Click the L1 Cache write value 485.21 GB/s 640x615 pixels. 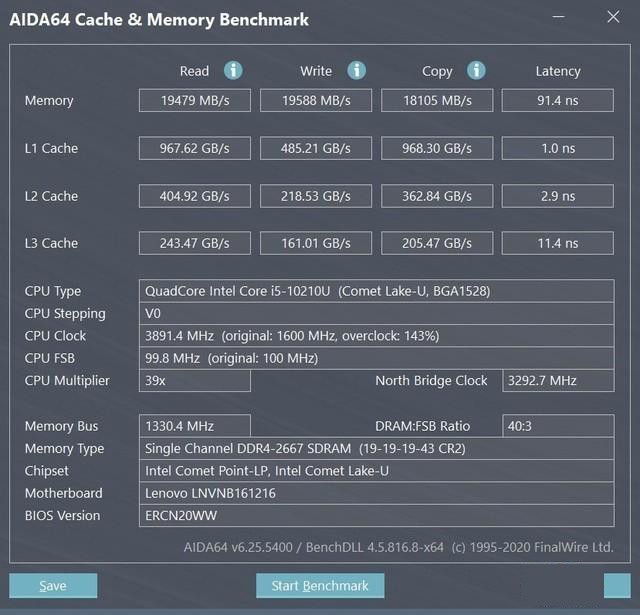tap(316, 148)
